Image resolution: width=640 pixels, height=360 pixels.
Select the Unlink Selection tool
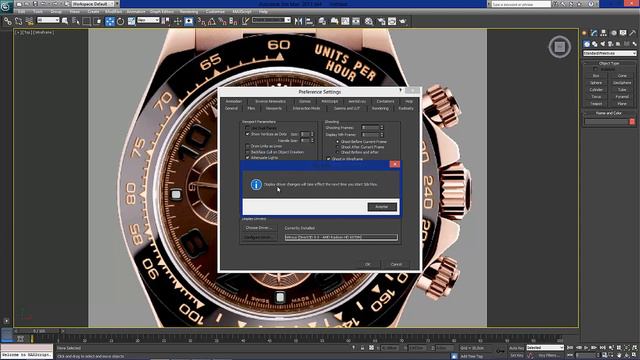tap(18, 21)
